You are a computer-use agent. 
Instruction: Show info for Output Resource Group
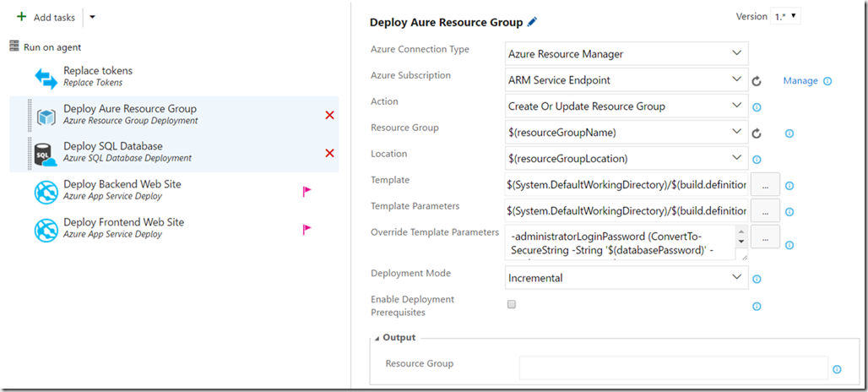tap(837, 368)
